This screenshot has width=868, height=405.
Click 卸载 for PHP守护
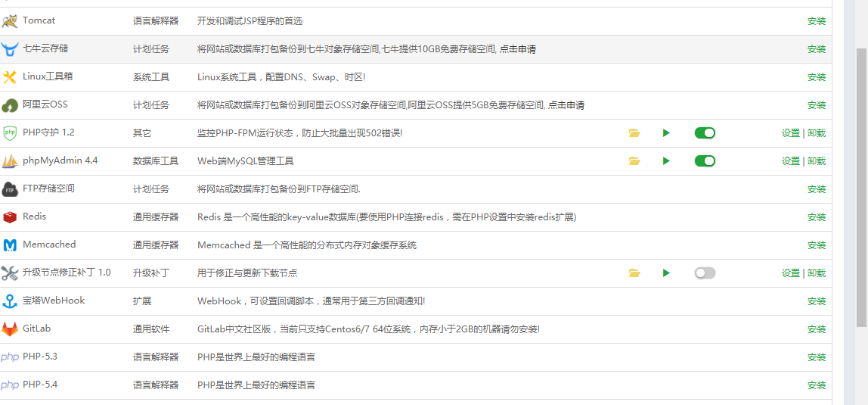coord(817,133)
